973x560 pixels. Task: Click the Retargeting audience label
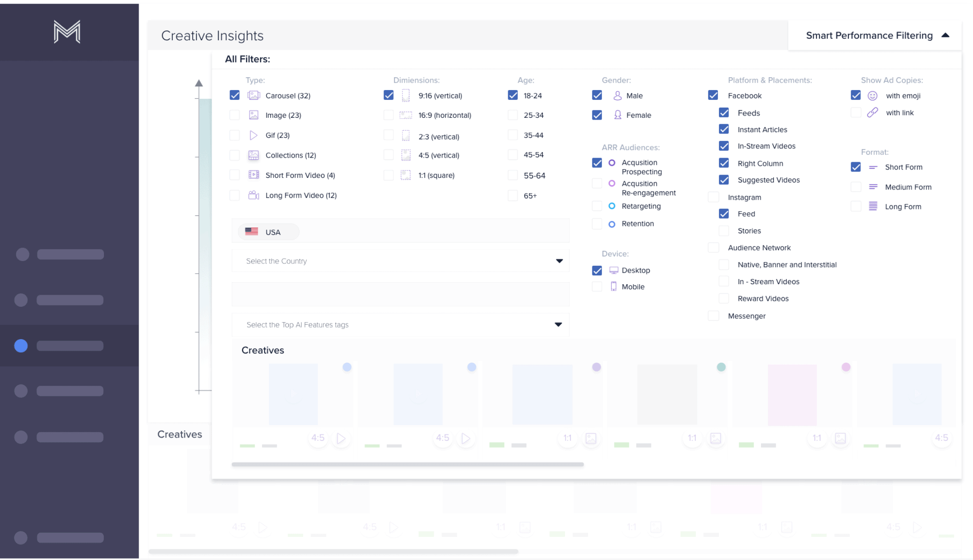click(x=641, y=206)
